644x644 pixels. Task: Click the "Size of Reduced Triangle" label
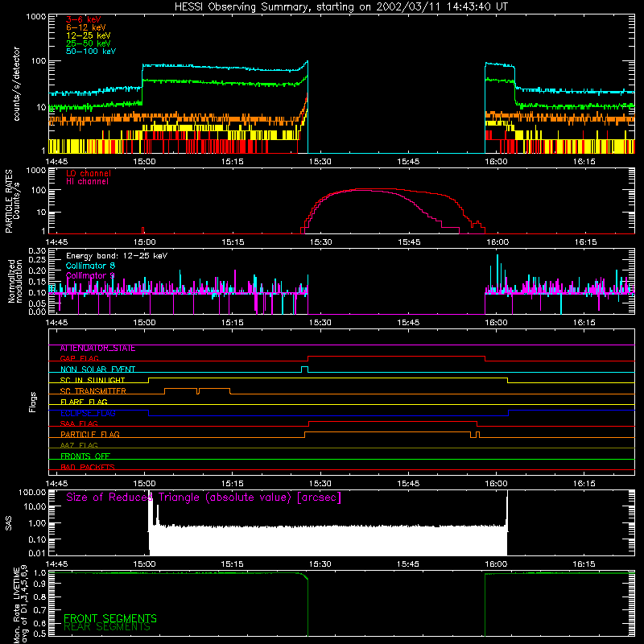click(204, 497)
